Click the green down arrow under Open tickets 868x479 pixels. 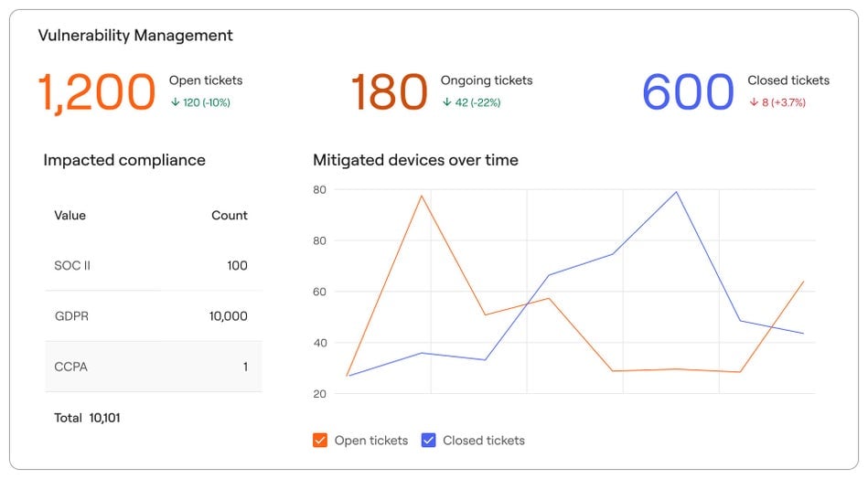click(x=174, y=102)
